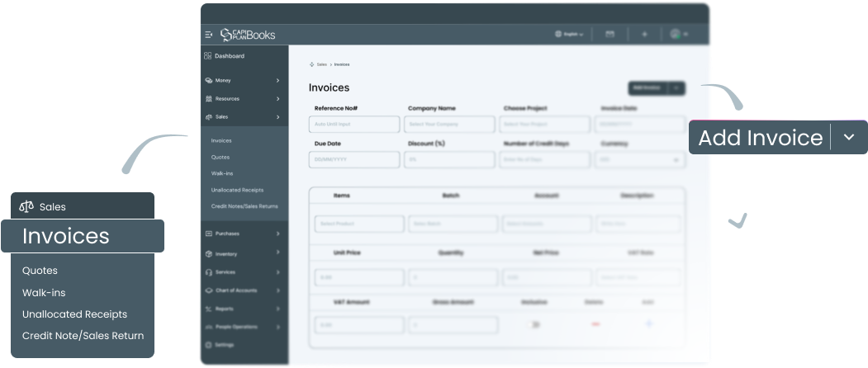Open the calendar icon in top bar
The width and height of the screenshot is (868, 368).
[x=610, y=35]
